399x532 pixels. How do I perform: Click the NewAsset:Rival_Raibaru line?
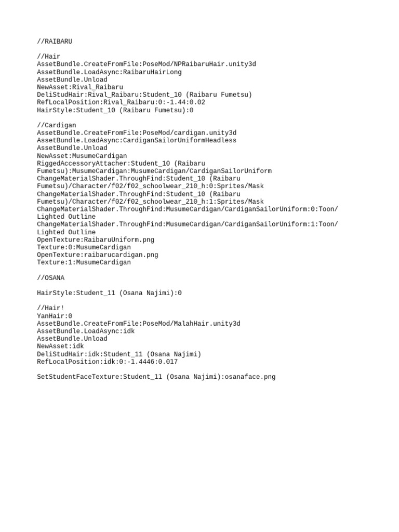(80, 87)
